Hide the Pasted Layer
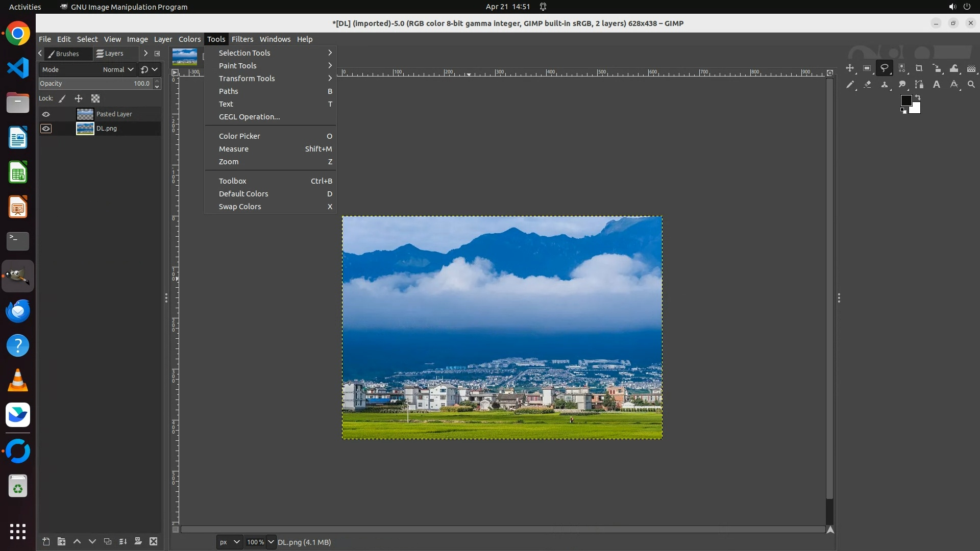 [x=46, y=114]
